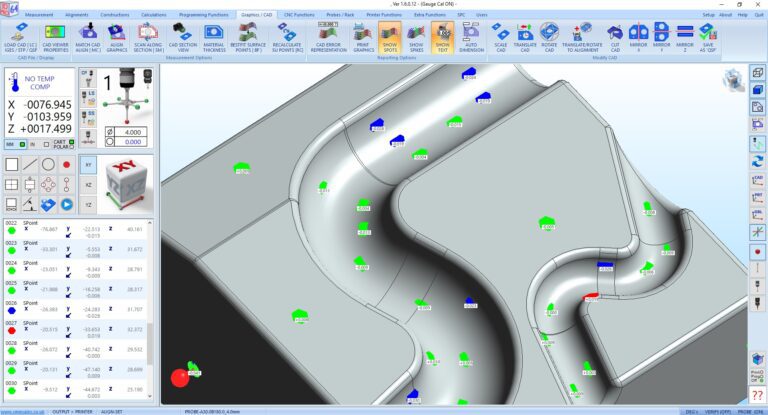
Task: Click Quit in the top bar
Action: [x=759, y=15]
